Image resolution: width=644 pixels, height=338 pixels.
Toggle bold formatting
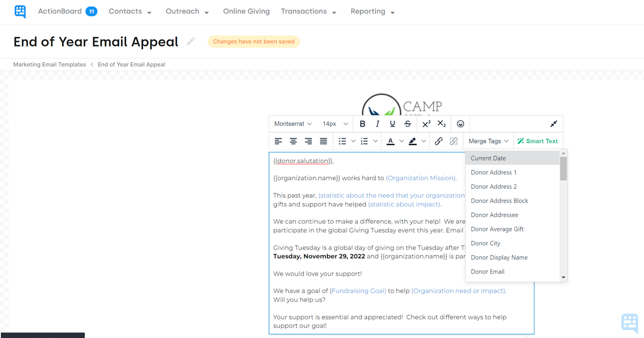pyautogui.click(x=362, y=123)
